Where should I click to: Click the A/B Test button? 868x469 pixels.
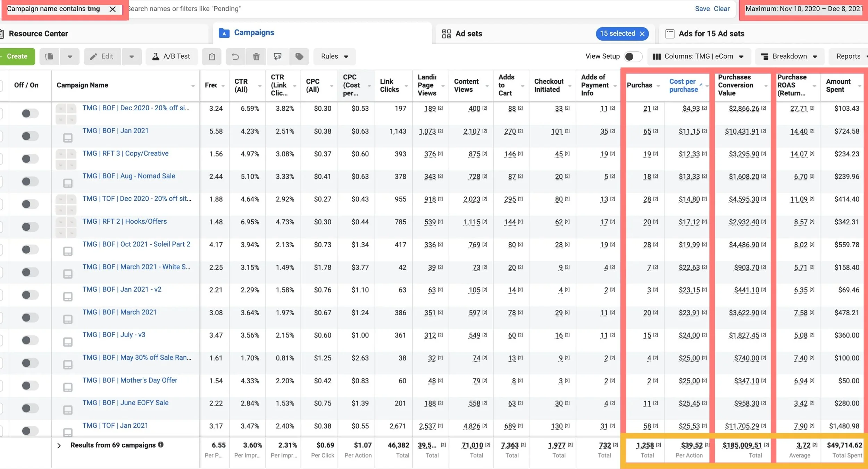click(172, 57)
